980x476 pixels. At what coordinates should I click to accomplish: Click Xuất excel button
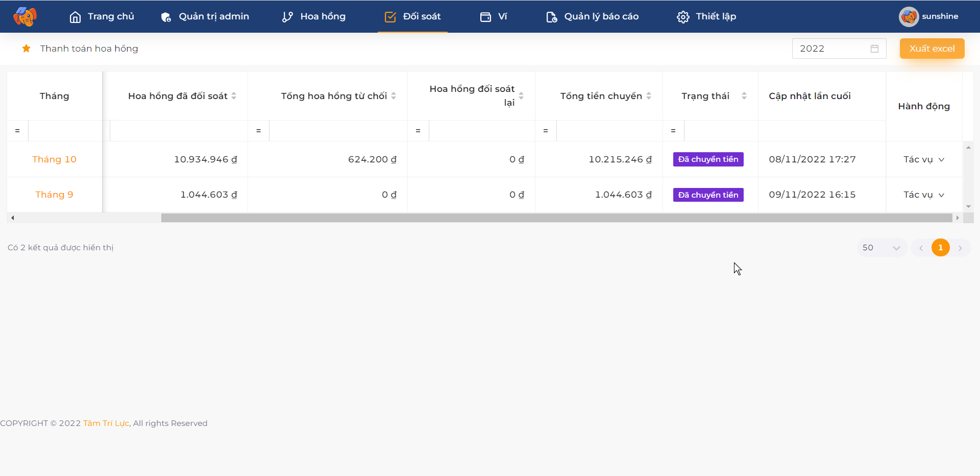coord(932,49)
